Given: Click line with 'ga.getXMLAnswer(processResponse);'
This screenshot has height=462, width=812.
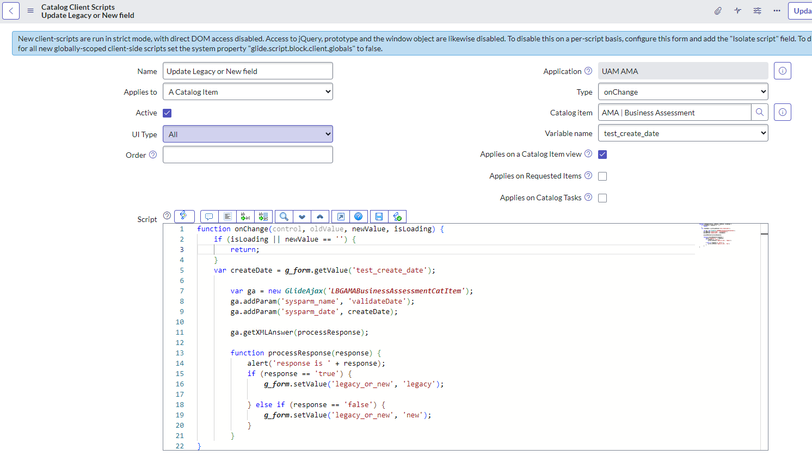Looking at the screenshot, I should pos(299,333).
